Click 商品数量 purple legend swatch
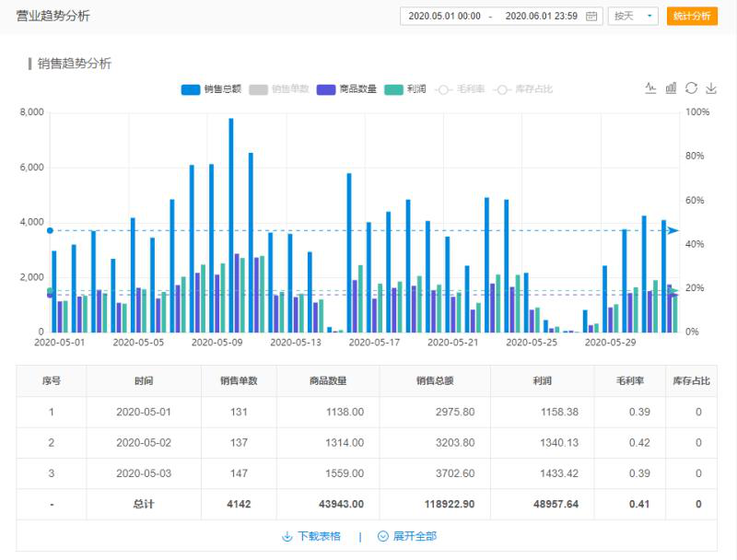 pyautogui.click(x=326, y=89)
